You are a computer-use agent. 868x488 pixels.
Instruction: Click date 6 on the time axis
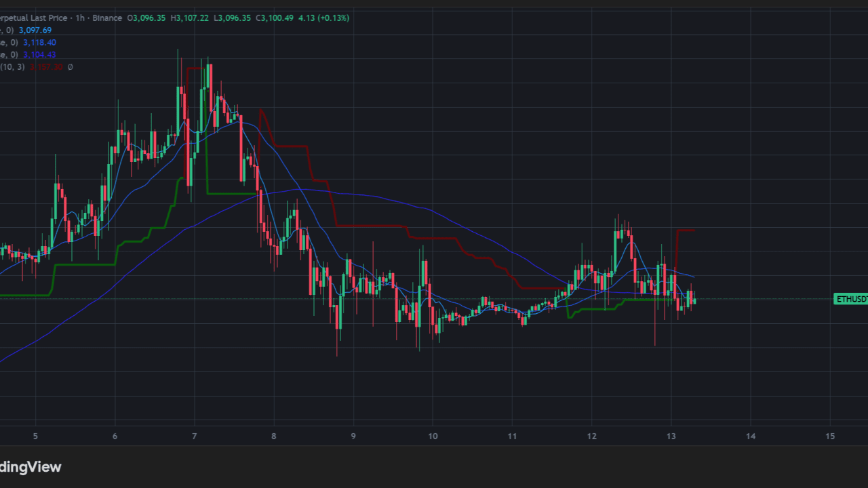(115, 436)
